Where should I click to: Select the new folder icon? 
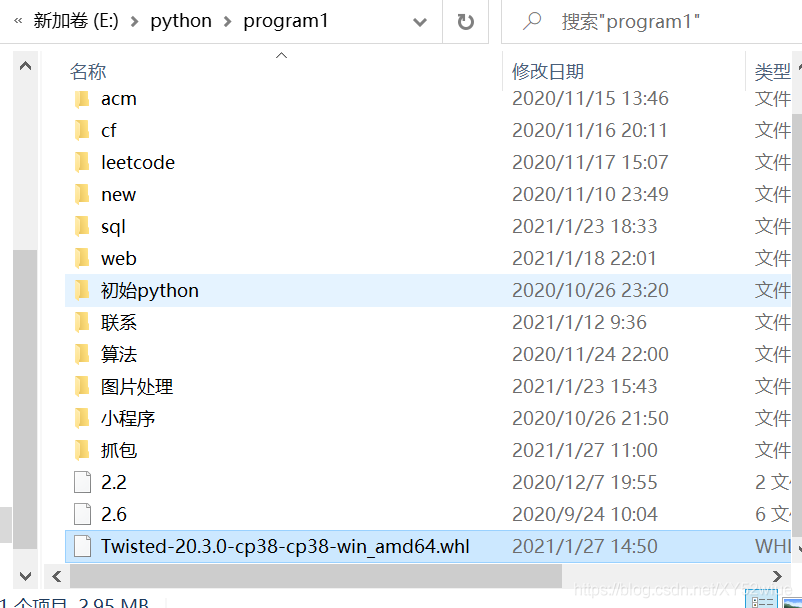point(82,194)
